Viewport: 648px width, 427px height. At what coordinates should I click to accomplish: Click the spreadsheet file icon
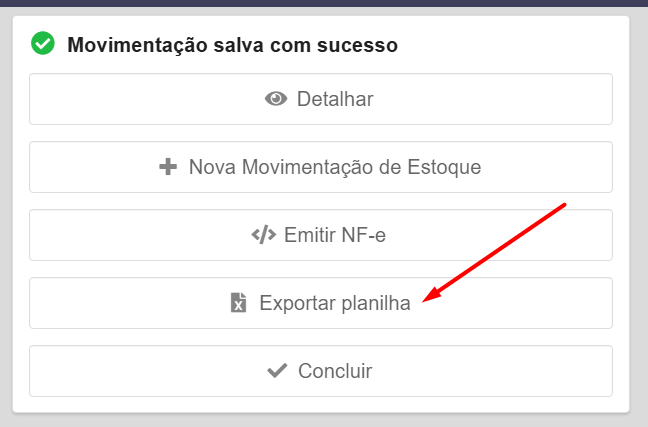coord(238,303)
